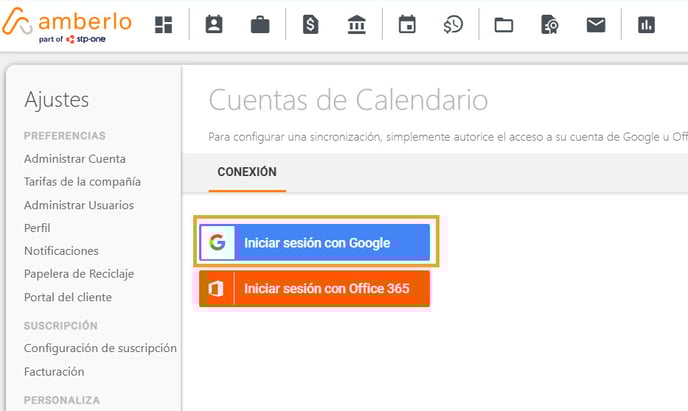Open Notificaciones settings

pyautogui.click(x=61, y=251)
